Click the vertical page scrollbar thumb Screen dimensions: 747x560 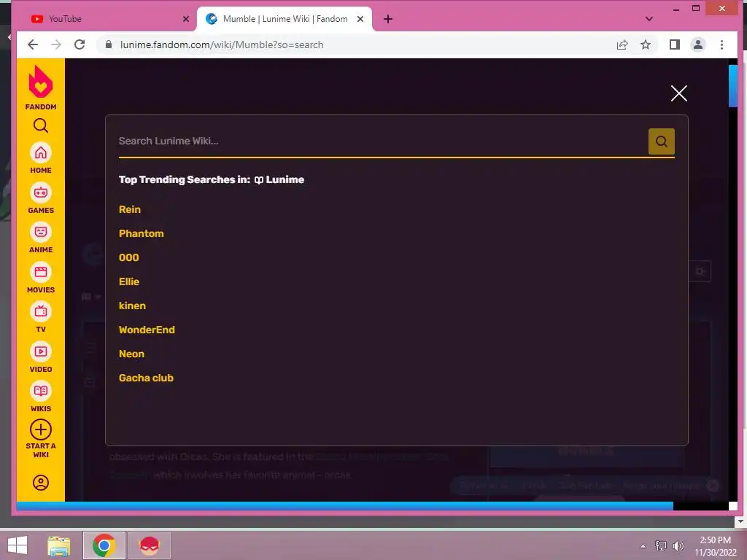point(732,86)
